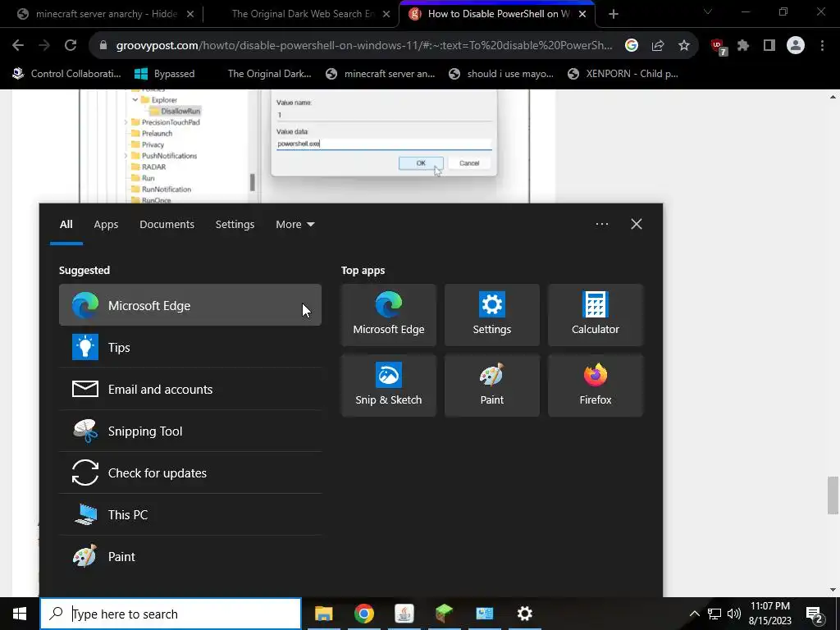The width and height of the screenshot is (840, 630).
Task: Open the Bypassed bookmark
Action: (x=164, y=74)
